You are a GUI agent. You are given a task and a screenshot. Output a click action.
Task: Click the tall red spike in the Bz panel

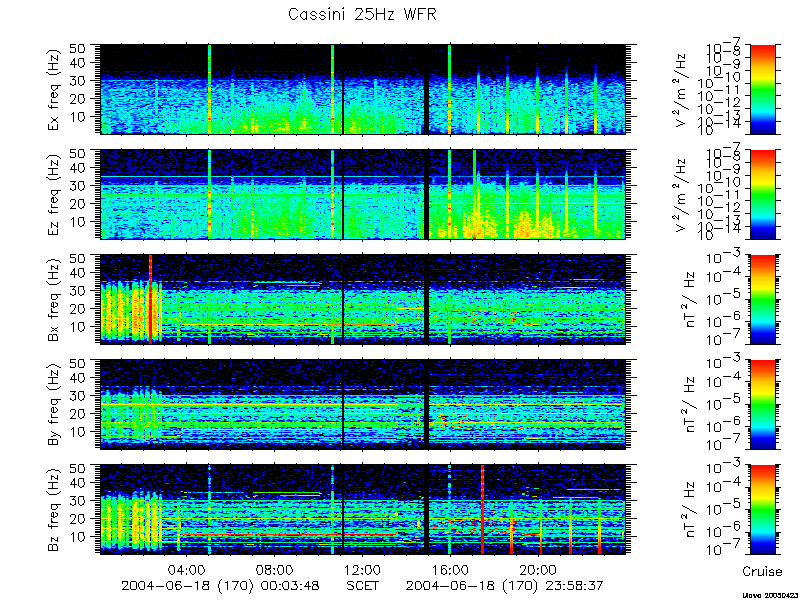482,510
